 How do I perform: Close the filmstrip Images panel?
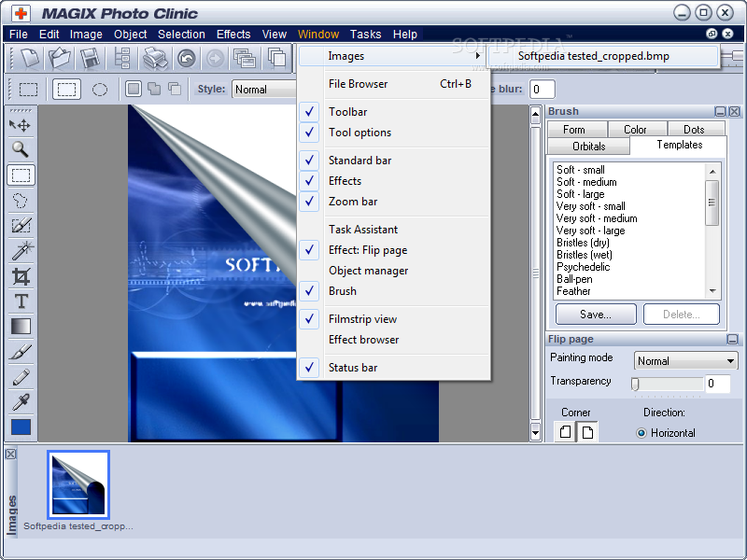10,455
